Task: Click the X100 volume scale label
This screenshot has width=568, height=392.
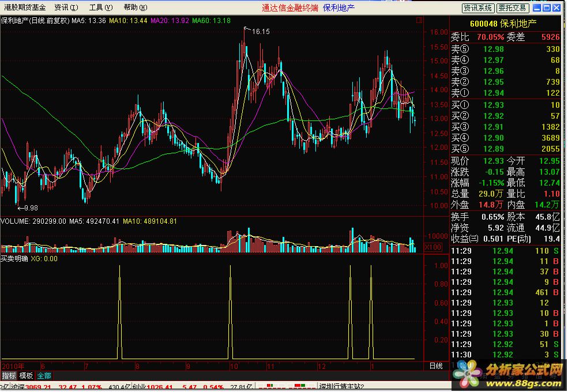Action: [x=433, y=247]
